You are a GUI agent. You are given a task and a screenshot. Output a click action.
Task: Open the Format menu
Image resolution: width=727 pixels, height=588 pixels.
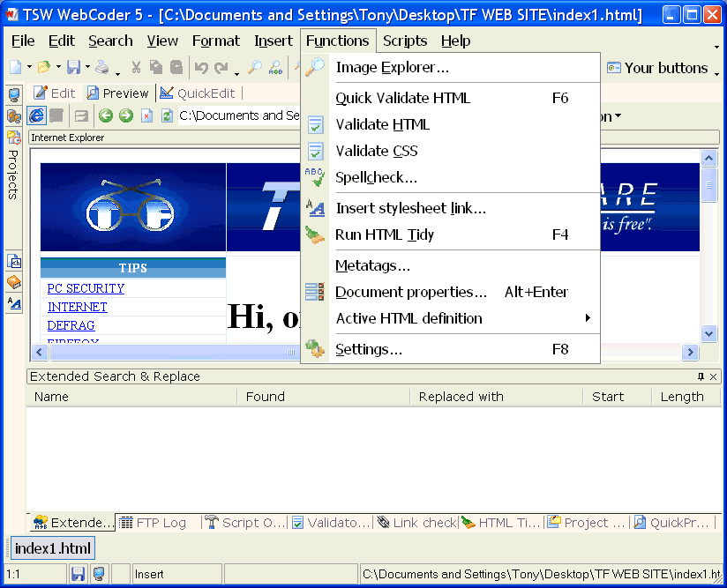(215, 41)
